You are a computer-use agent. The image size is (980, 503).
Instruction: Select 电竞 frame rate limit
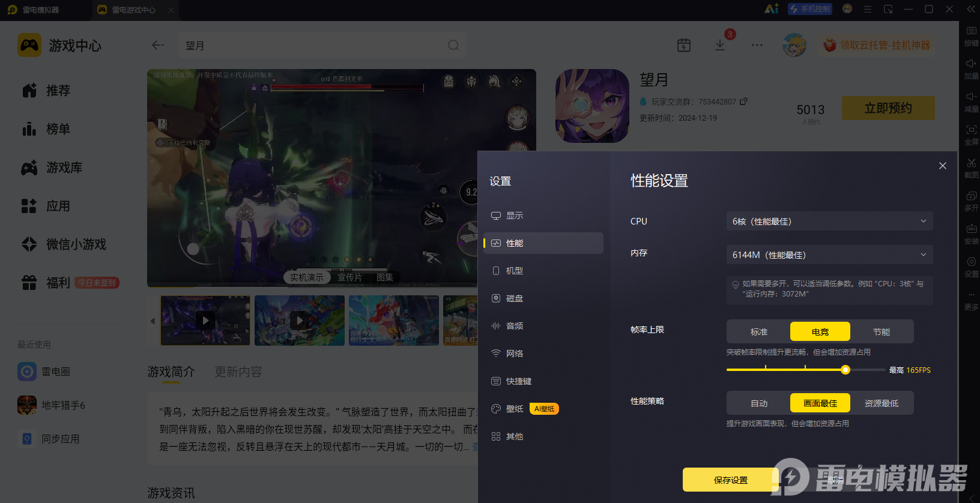820,331
